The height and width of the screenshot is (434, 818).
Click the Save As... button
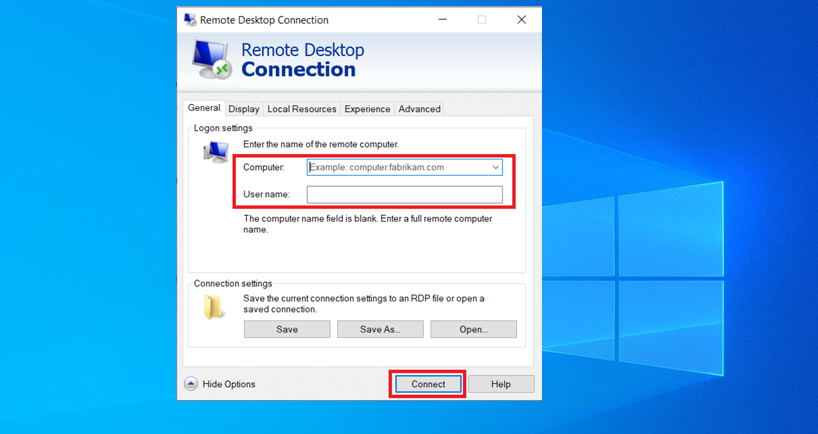(x=380, y=329)
